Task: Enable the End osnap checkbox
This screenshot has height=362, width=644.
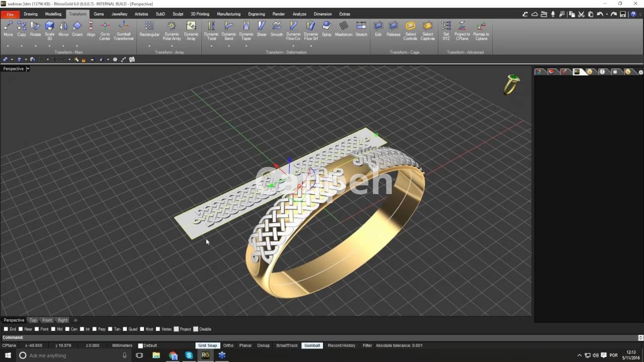Action: [6, 329]
